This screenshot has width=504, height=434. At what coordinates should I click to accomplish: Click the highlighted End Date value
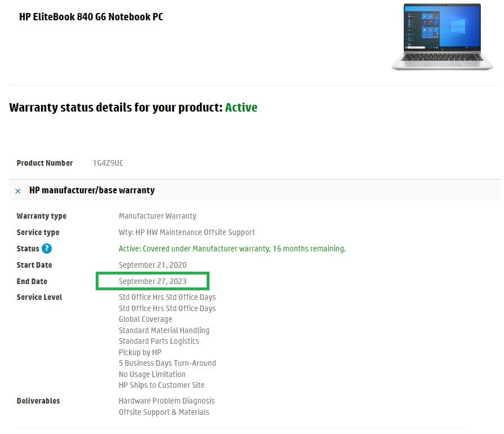[x=152, y=281]
